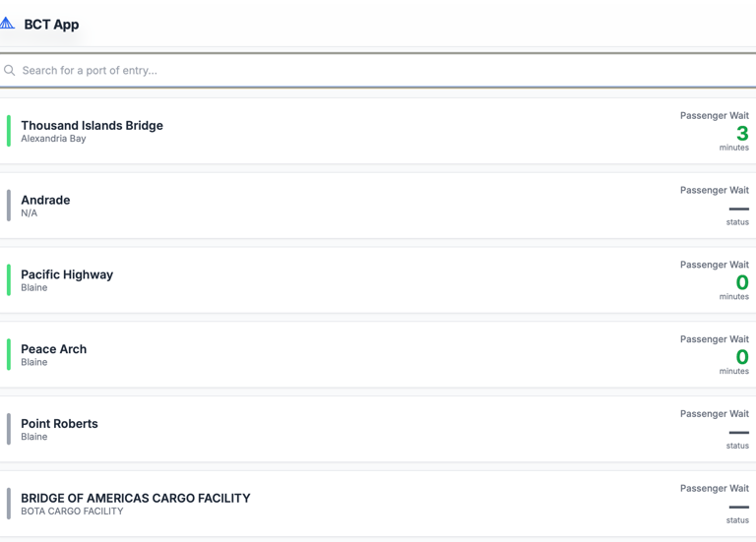Click gray status indicator beside Point Roberts

click(x=9, y=429)
